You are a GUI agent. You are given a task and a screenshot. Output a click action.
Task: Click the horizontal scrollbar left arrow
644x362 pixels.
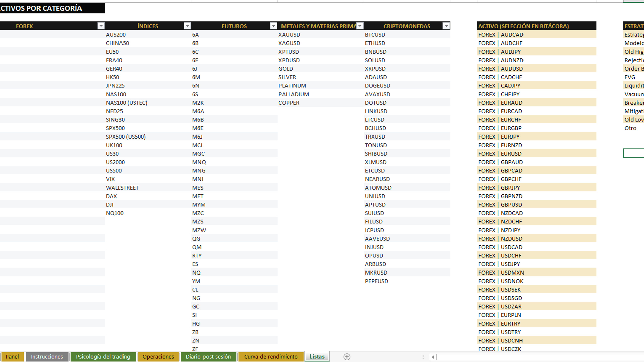tap(433, 357)
